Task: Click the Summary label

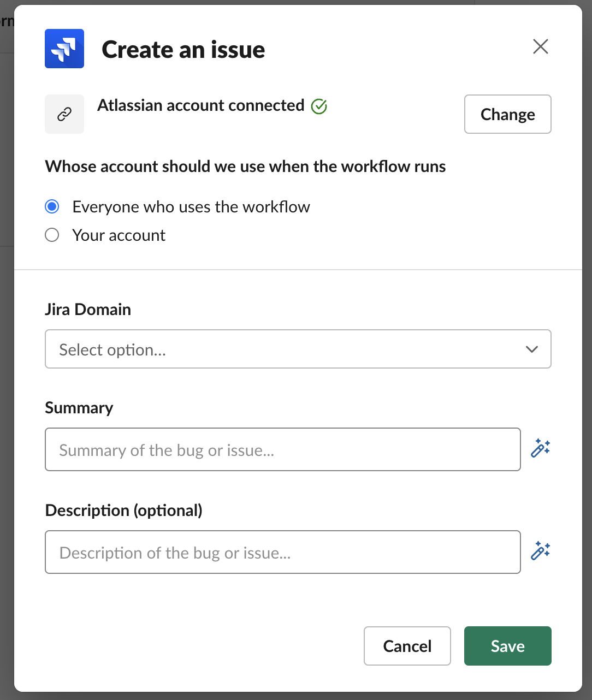Action: (x=79, y=408)
